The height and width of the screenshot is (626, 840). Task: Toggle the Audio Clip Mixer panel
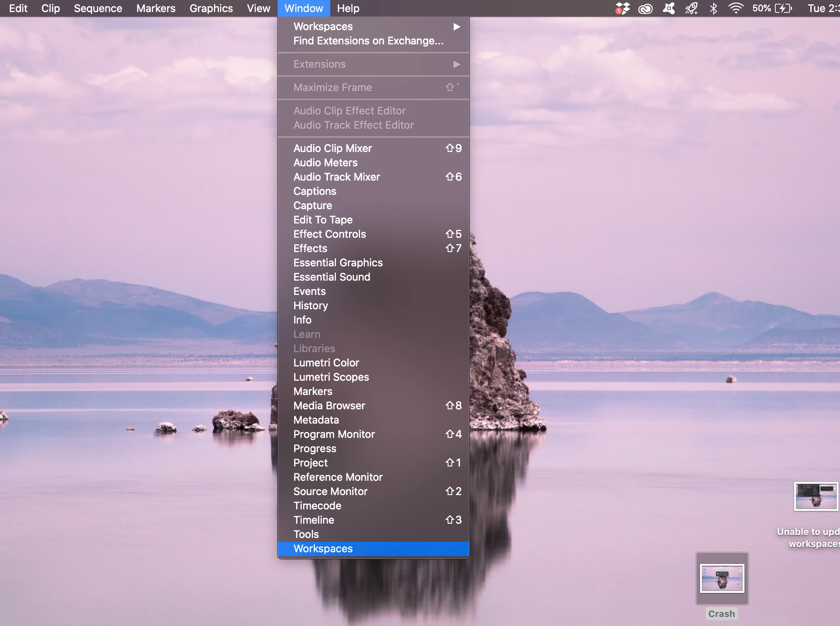tap(332, 148)
